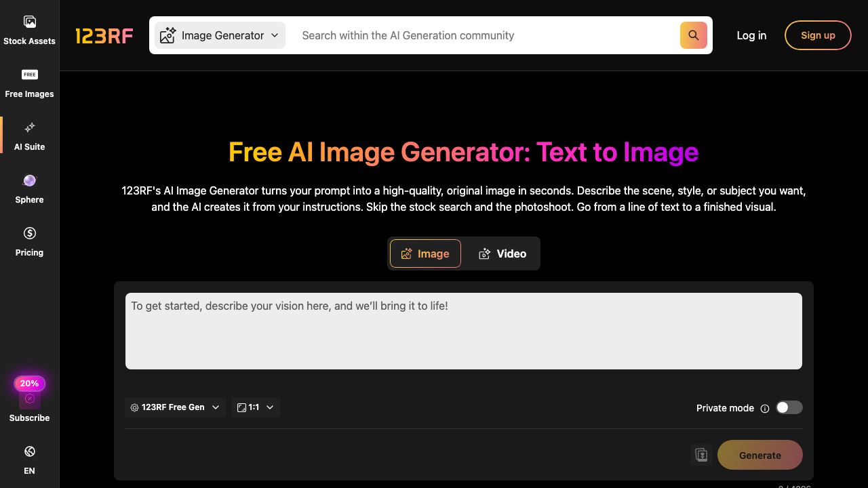
Task: Click the Generate button
Action: (760, 455)
